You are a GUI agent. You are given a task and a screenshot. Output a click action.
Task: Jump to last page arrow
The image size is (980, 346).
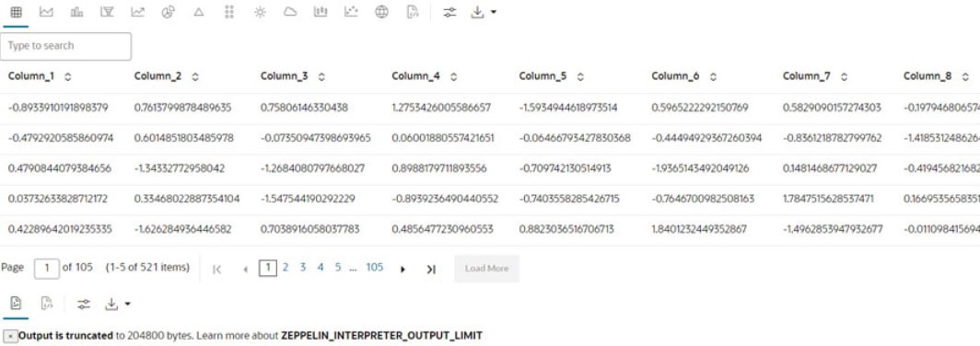pos(431,270)
